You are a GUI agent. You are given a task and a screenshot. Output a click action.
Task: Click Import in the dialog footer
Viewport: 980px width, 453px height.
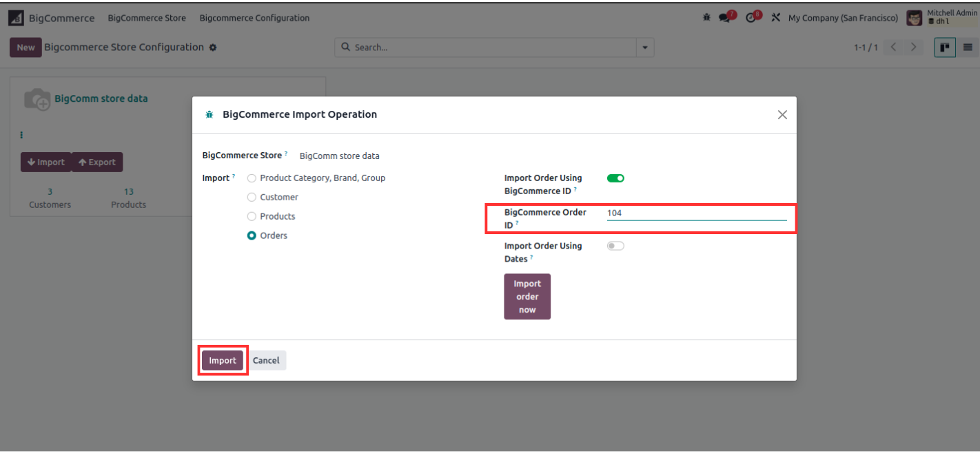[223, 361]
